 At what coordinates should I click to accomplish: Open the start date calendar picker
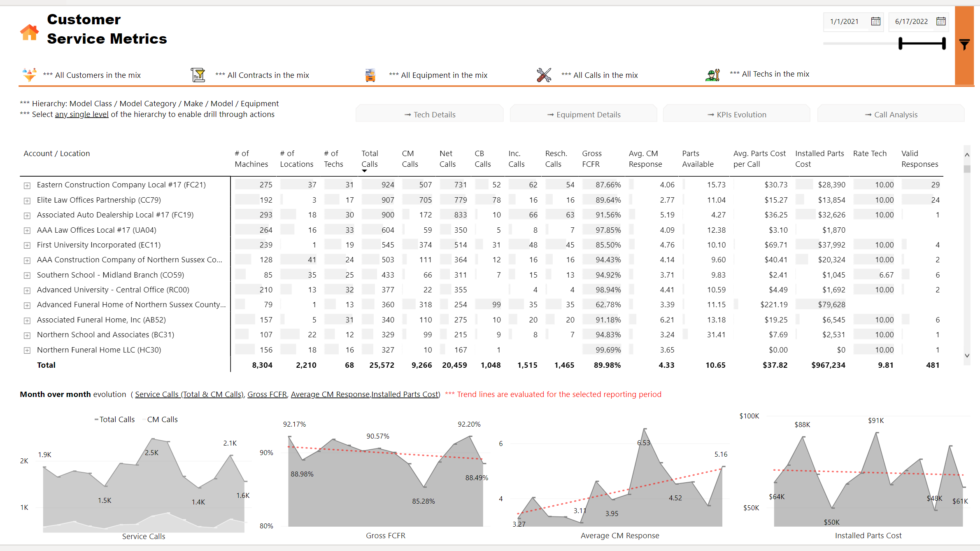[875, 21]
